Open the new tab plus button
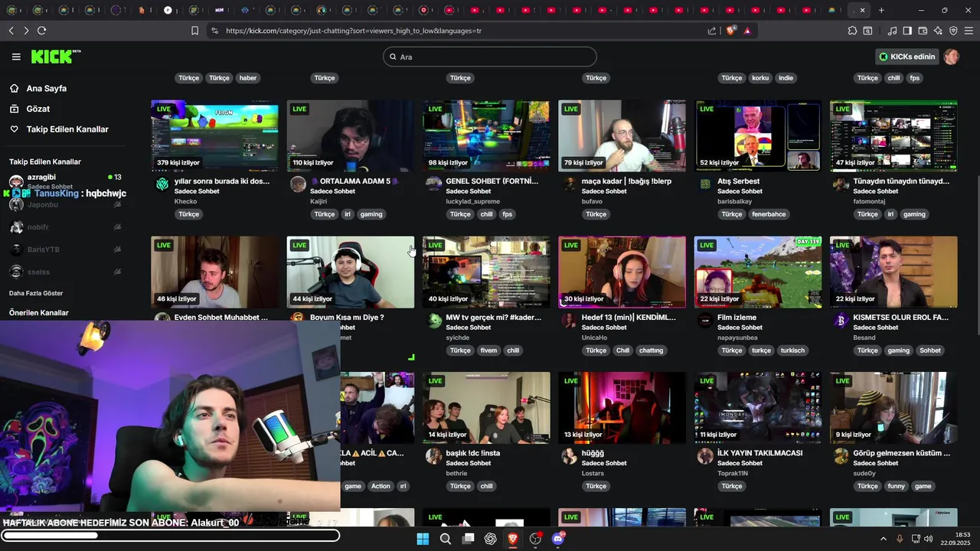 pos(881,11)
